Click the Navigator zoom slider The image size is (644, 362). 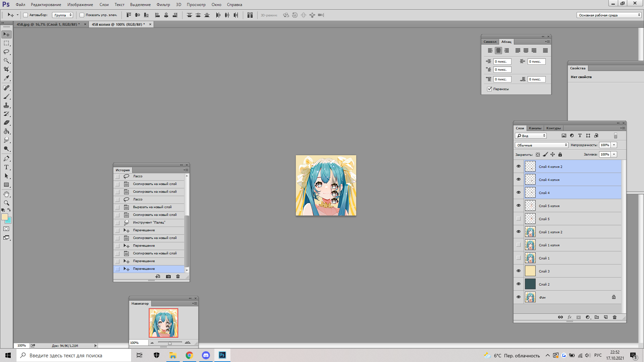pyautogui.click(x=170, y=343)
